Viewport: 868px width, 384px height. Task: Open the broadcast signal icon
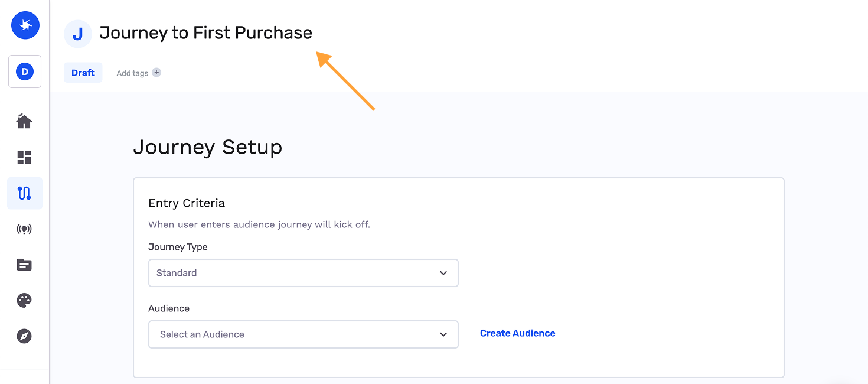click(x=24, y=229)
